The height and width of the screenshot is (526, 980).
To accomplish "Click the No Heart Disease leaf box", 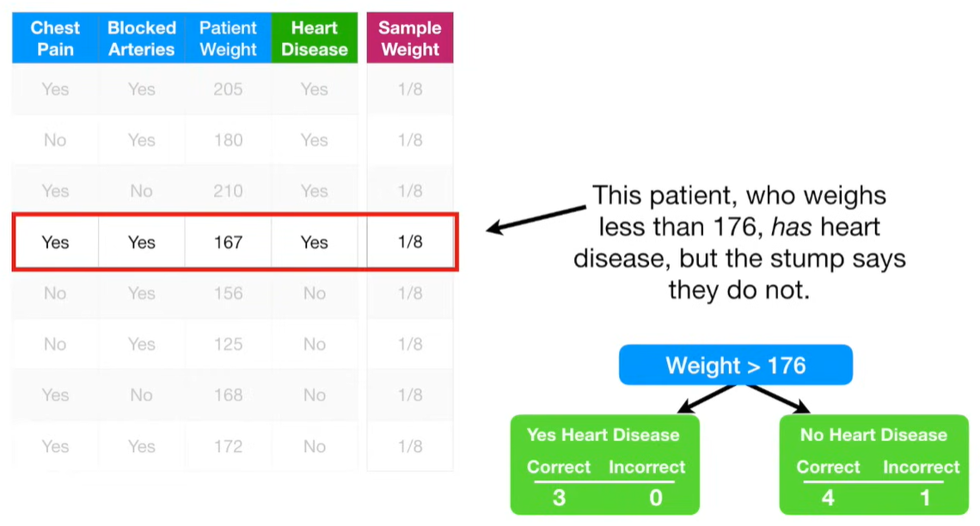I will [x=874, y=464].
